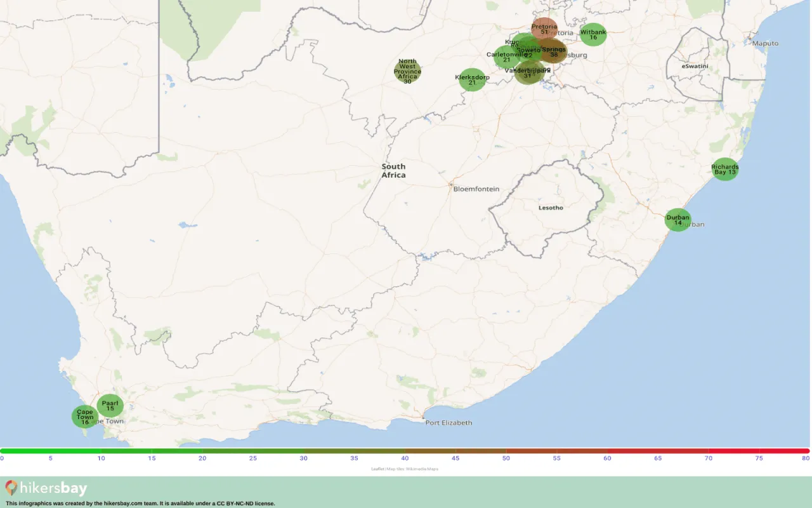812x508 pixels.
Task: Click the Maputo city label
Action: pos(764,43)
